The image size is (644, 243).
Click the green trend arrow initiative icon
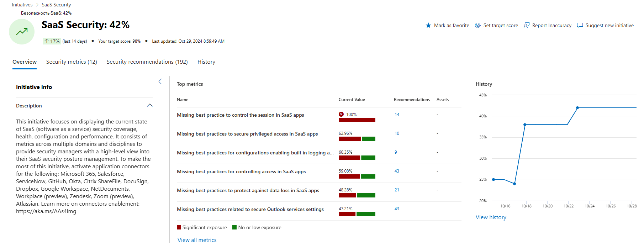tap(22, 32)
